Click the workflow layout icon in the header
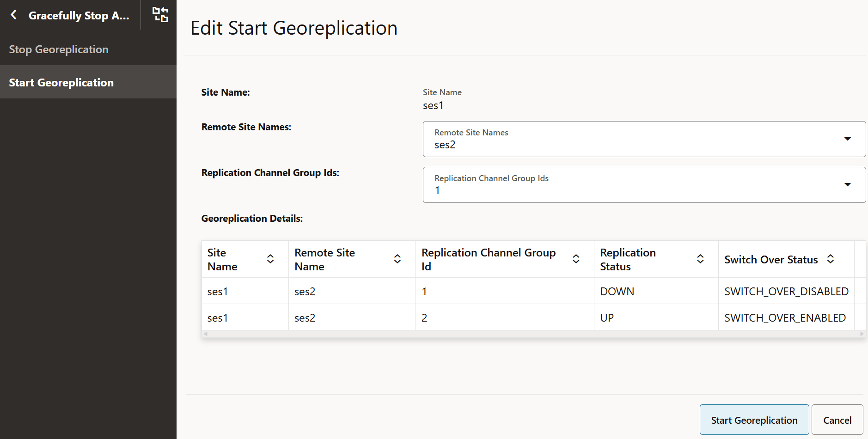 (160, 15)
